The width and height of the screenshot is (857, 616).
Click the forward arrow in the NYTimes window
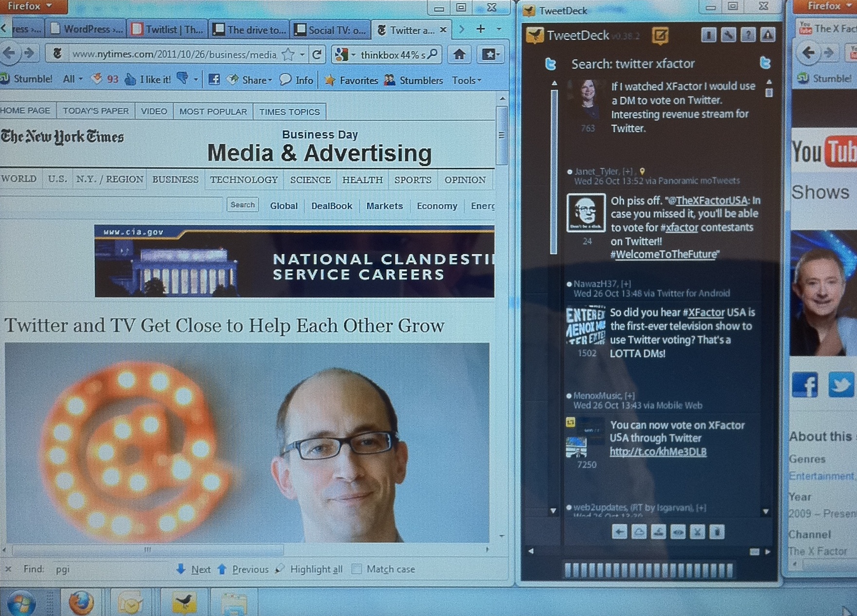(x=29, y=53)
